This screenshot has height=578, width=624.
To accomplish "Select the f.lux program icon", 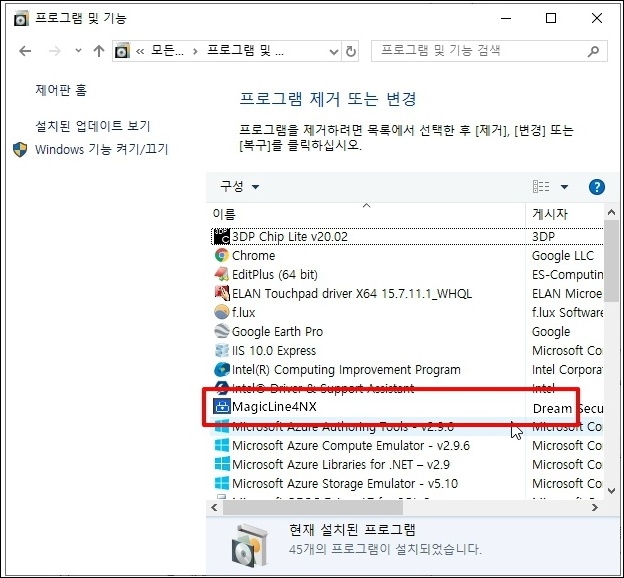I will pos(222,312).
